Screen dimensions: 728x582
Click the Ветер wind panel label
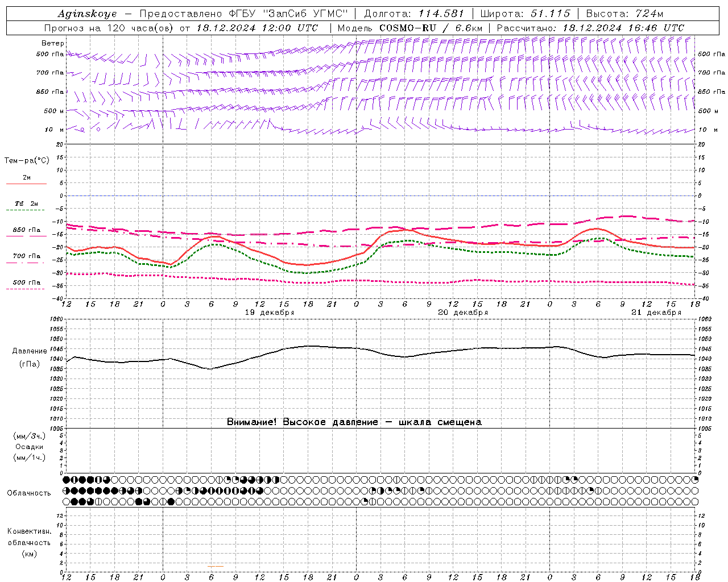coord(53,43)
